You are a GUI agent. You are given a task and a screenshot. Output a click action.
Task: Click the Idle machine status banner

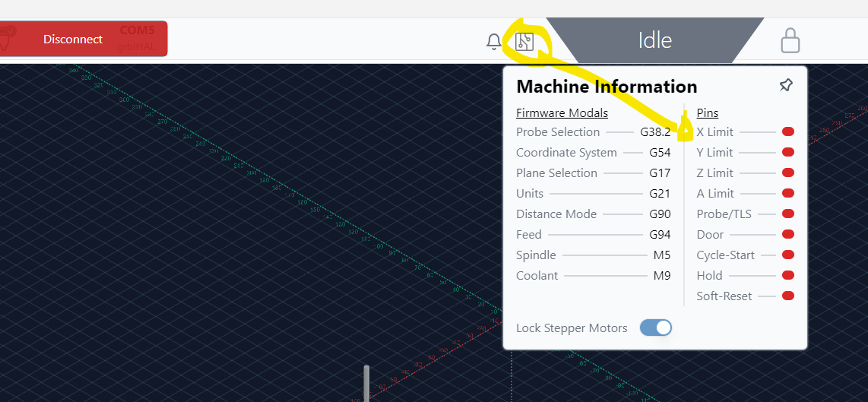click(654, 40)
